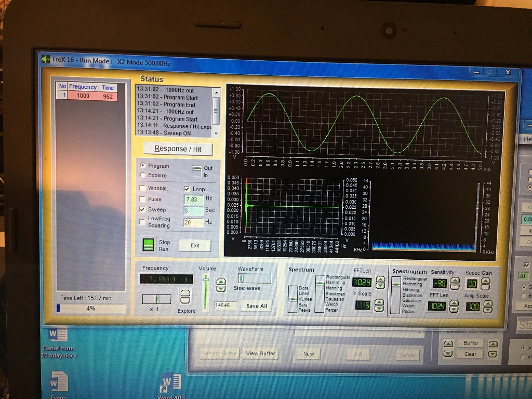Click the Frequency digital display

pos(167,279)
